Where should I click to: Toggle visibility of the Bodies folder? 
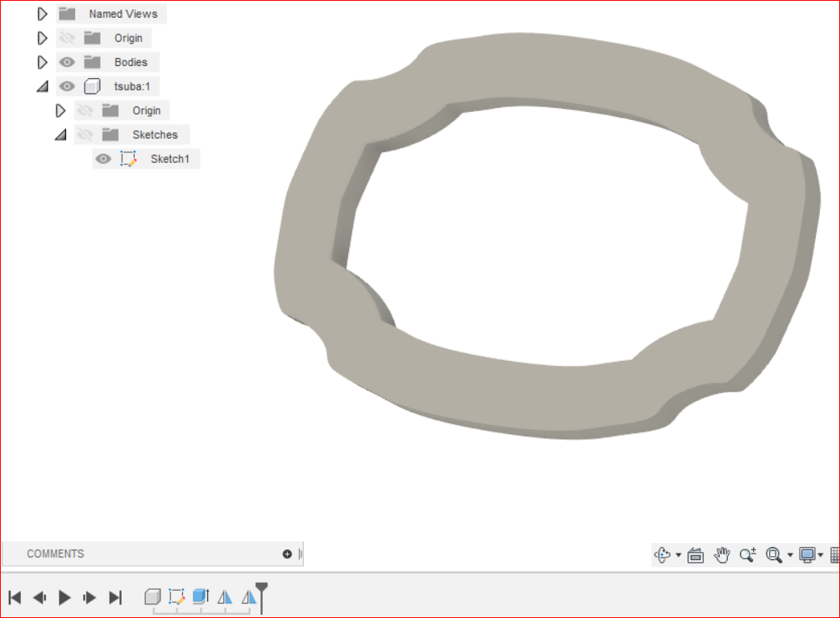[x=67, y=62]
